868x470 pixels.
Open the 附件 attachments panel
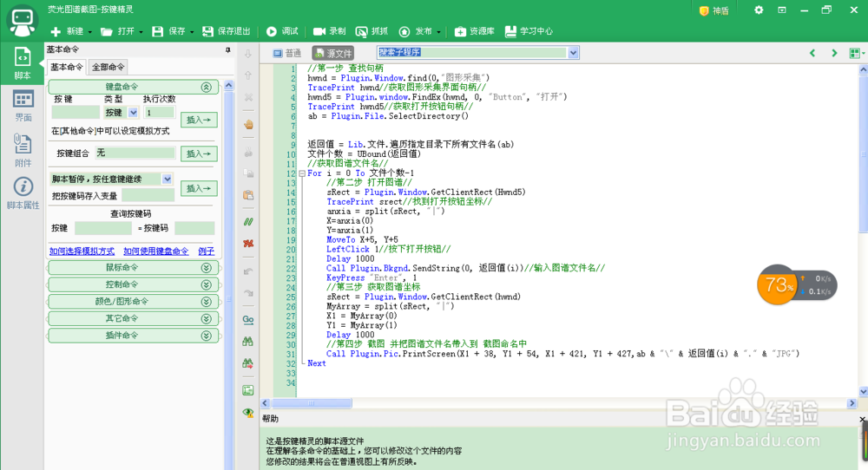tap(23, 150)
